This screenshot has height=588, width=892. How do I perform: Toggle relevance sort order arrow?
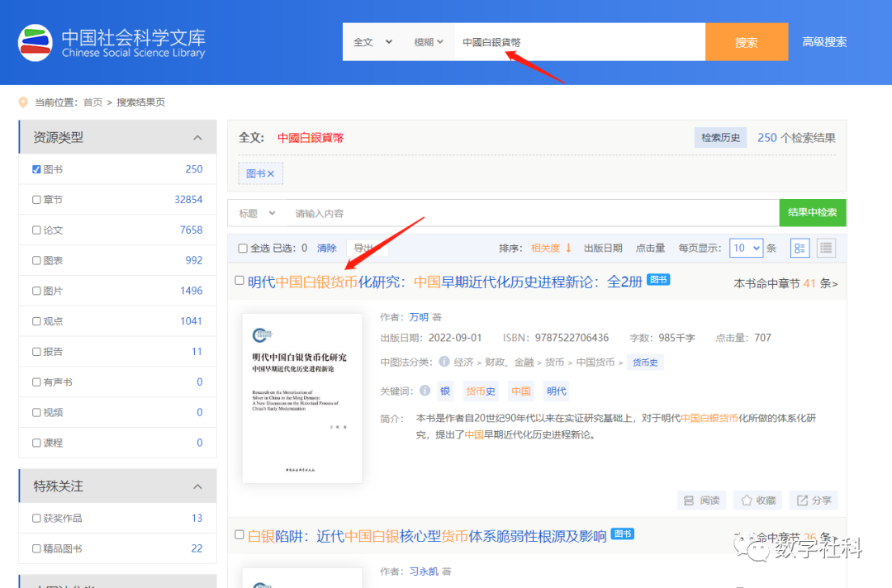[x=568, y=248]
